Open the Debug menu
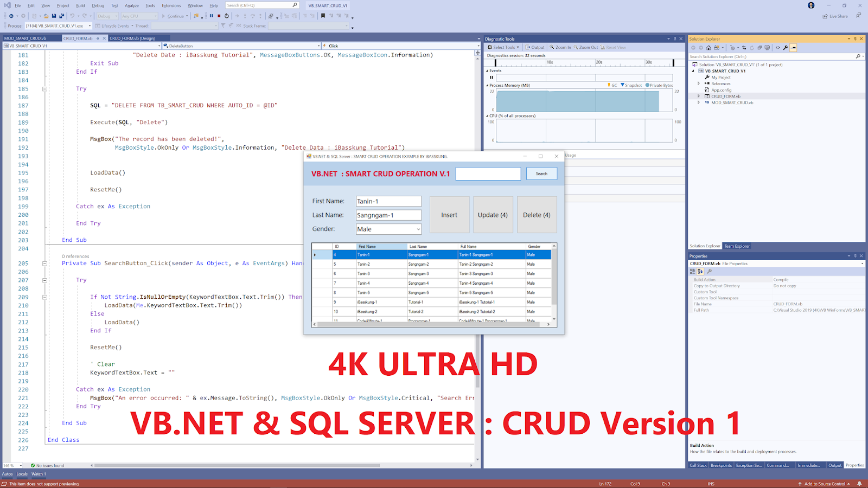868x488 pixels. pos(98,6)
